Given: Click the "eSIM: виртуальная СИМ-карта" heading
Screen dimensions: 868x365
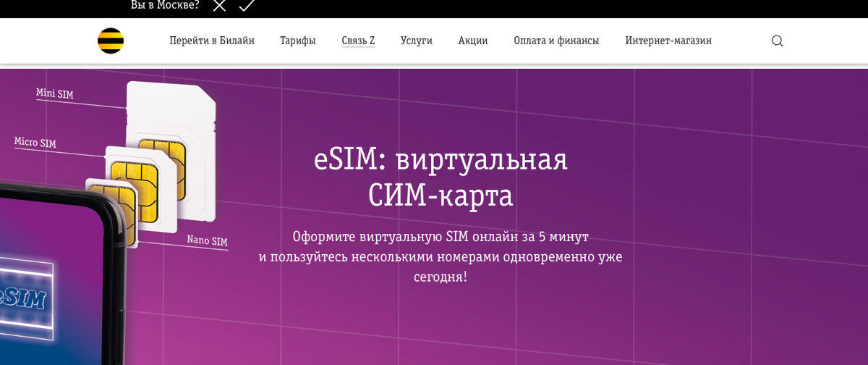Looking at the screenshot, I should pos(441,177).
